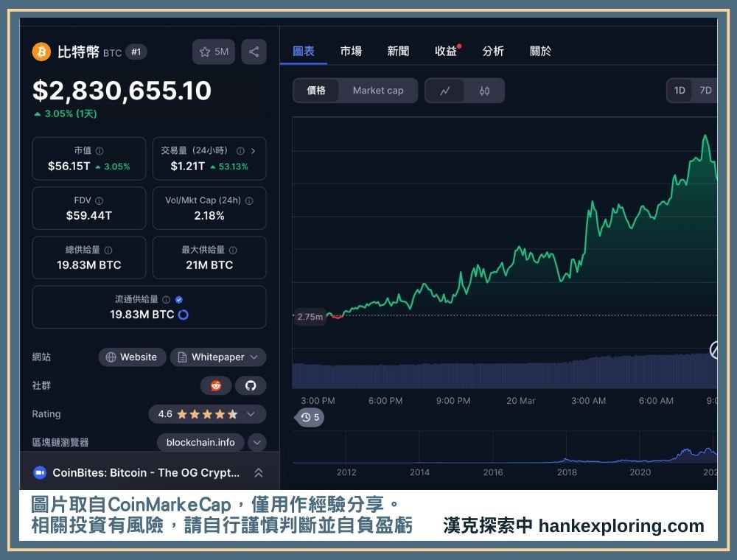Screen dimensions: 737x560
Task: Click the info icon beside FDV
Action: click(x=99, y=200)
